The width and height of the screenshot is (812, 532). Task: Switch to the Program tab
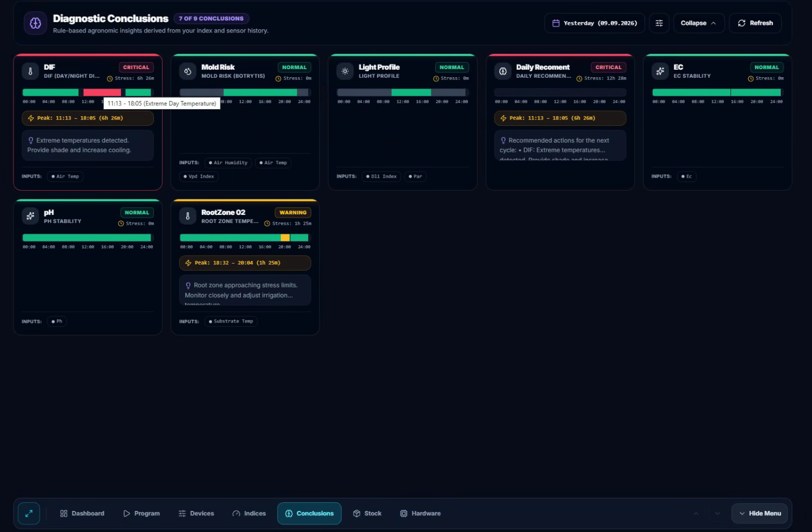[141, 514]
